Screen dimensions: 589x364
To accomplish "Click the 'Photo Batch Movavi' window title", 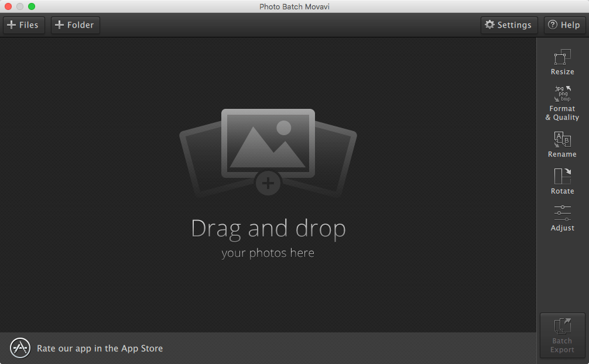I will (x=294, y=7).
